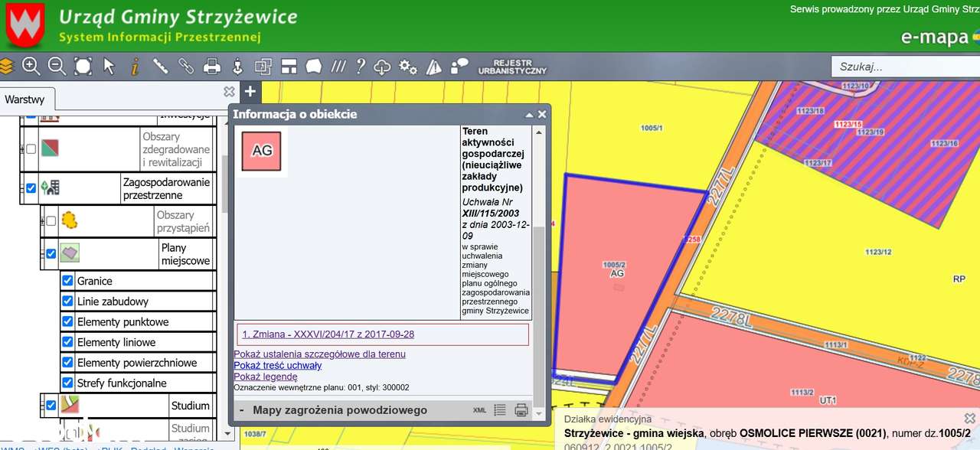This screenshot has height=450, width=980.
Task: Click the AG red color swatch
Action: [262, 151]
